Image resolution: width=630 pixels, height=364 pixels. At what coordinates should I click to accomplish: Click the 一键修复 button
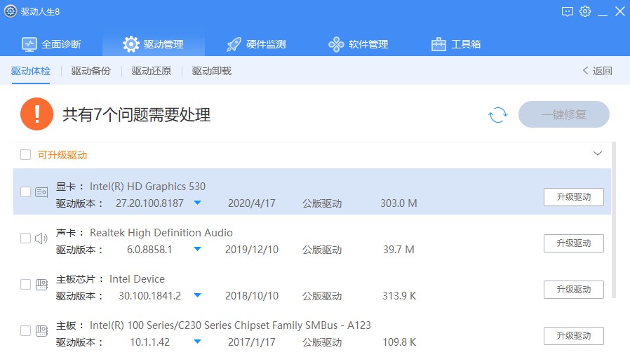(564, 114)
